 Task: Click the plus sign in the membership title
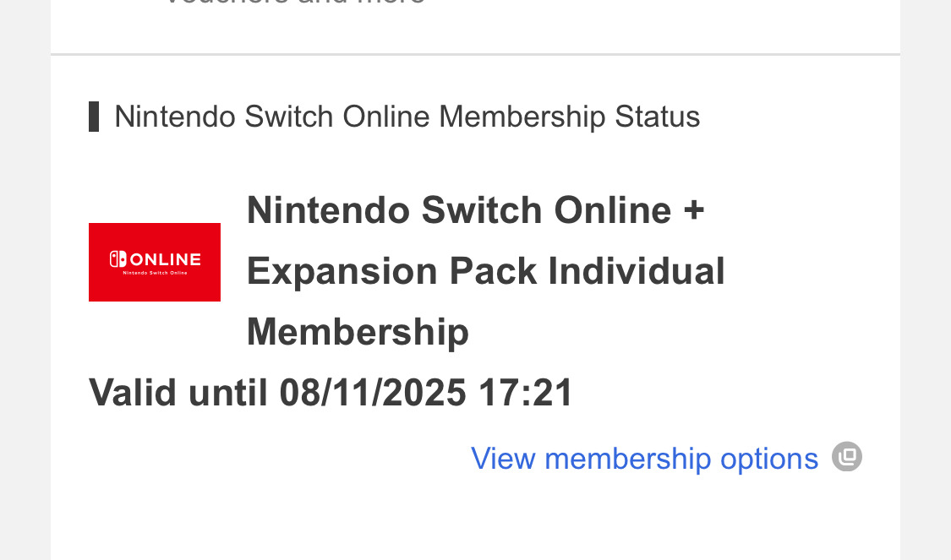click(693, 210)
